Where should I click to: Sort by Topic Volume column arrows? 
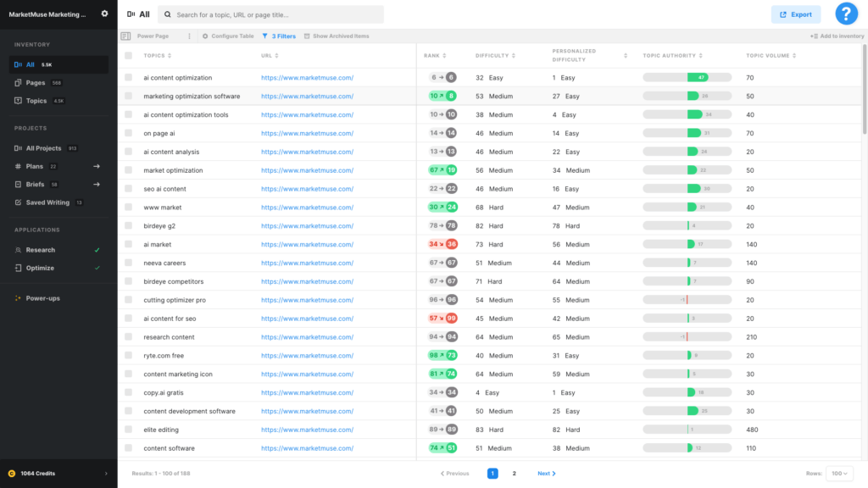(794, 55)
